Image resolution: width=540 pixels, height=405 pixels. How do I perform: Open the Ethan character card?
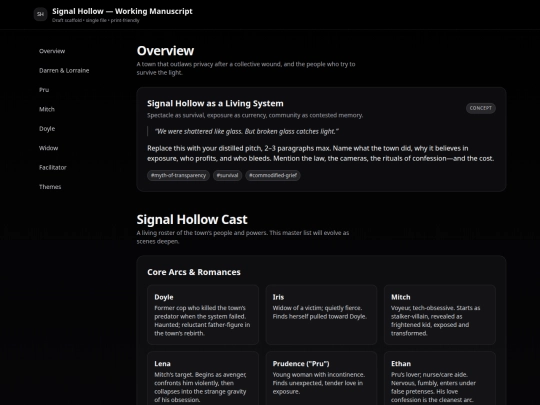[440, 378]
